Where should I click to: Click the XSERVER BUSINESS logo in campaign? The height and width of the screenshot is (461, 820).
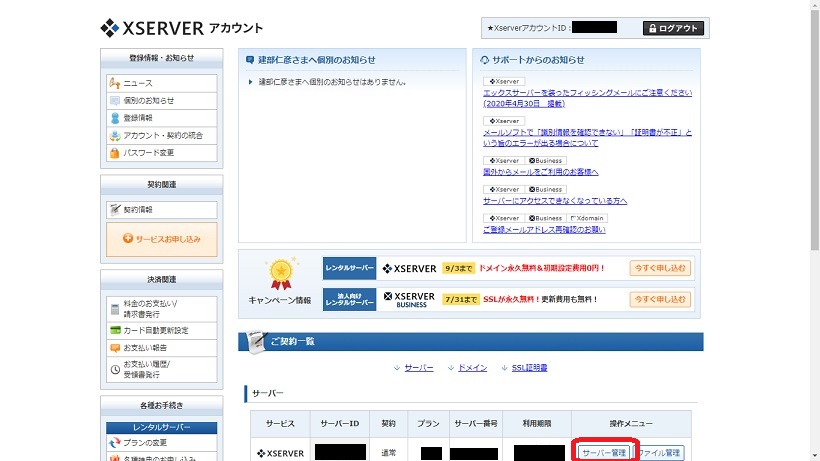[409, 299]
